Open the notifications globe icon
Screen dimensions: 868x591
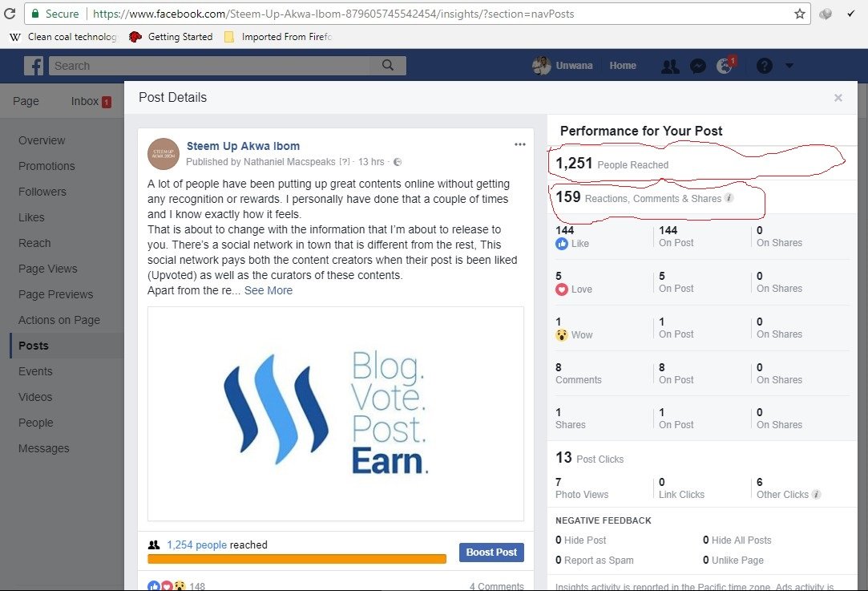tap(725, 66)
